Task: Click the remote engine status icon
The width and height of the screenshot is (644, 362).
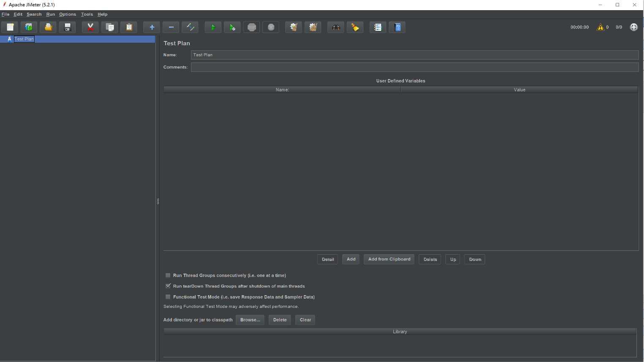Action: tap(633, 27)
